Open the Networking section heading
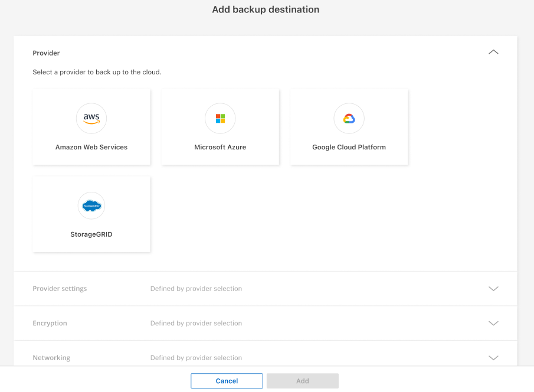The image size is (534, 392). point(51,358)
